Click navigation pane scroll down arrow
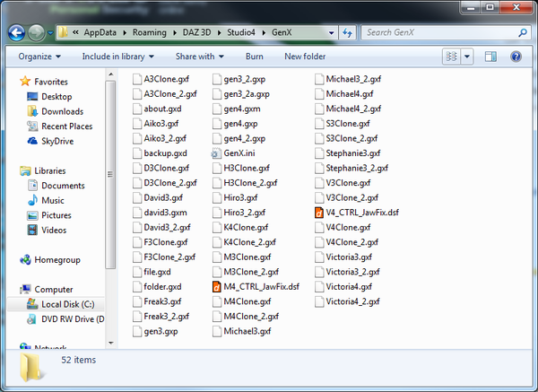Screen dimensions: 538x392 (110, 343)
